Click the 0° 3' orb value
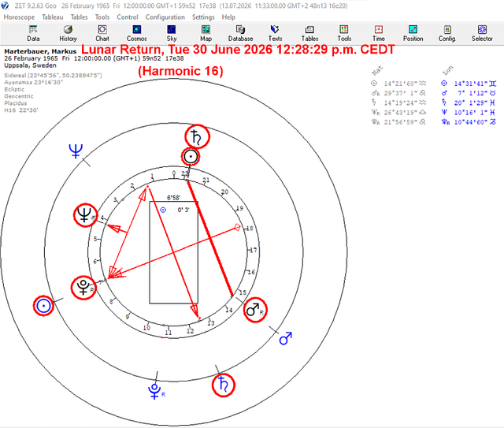The height and width of the screenshot is (428, 504). click(x=183, y=210)
